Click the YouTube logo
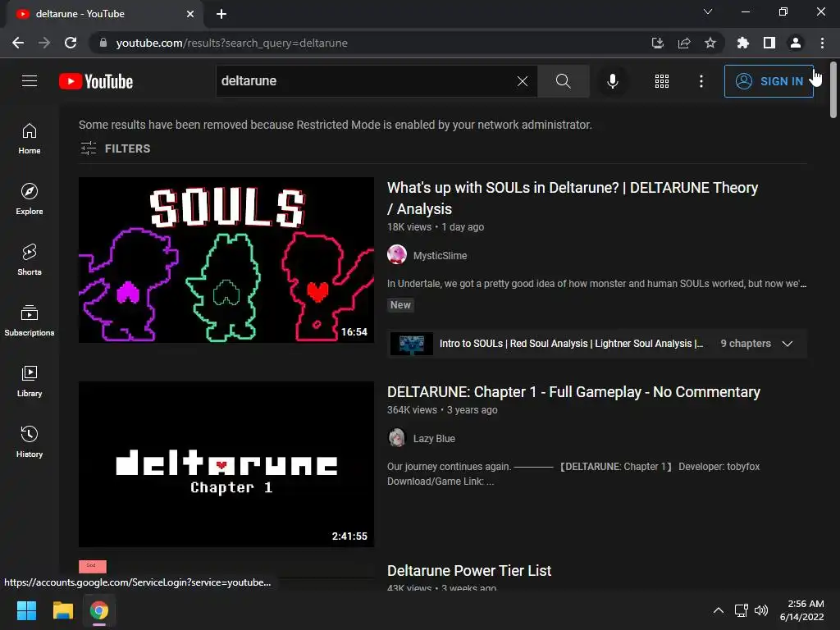840x630 pixels. pos(96,81)
